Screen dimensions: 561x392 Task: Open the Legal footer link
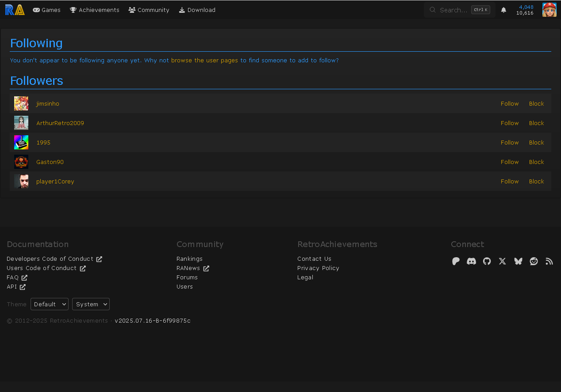(x=305, y=278)
